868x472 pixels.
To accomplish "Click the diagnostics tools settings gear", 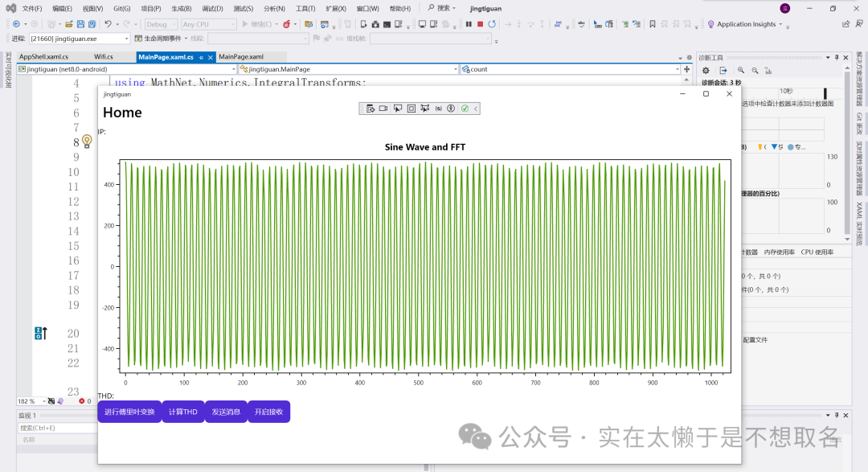I will pos(706,70).
